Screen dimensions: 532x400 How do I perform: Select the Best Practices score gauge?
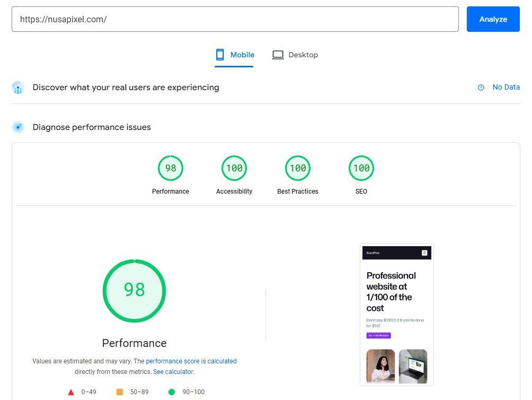(297, 169)
